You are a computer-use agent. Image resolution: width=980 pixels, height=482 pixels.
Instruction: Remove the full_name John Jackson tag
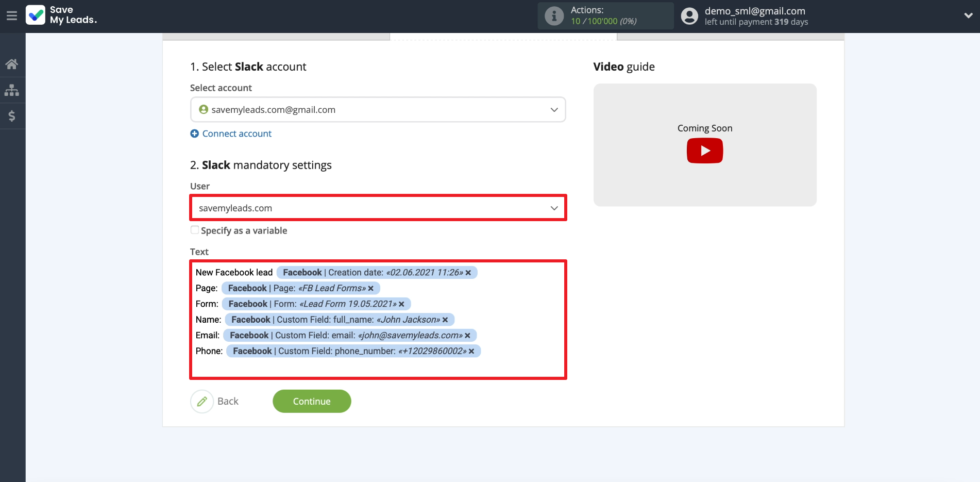(x=445, y=320)
